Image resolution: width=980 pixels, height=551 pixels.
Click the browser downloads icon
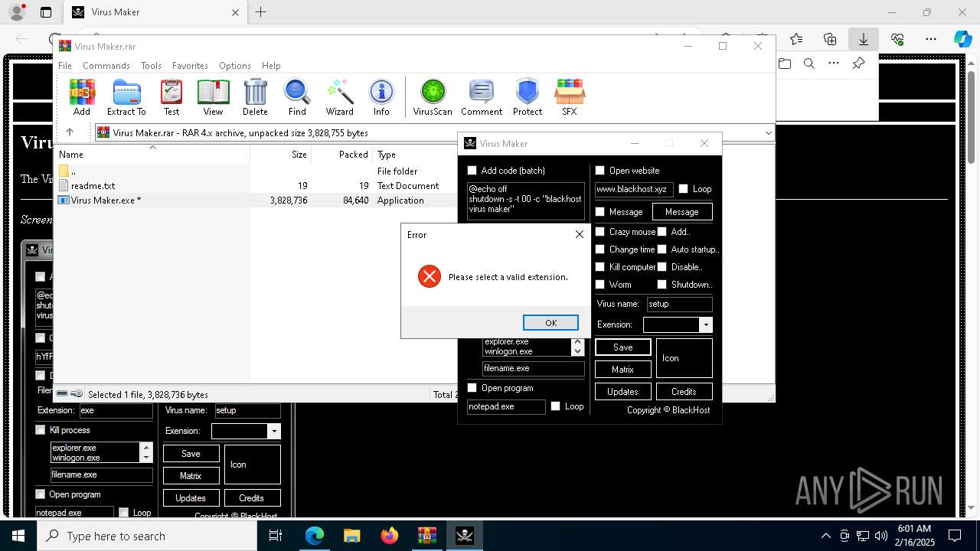[863, 39]
